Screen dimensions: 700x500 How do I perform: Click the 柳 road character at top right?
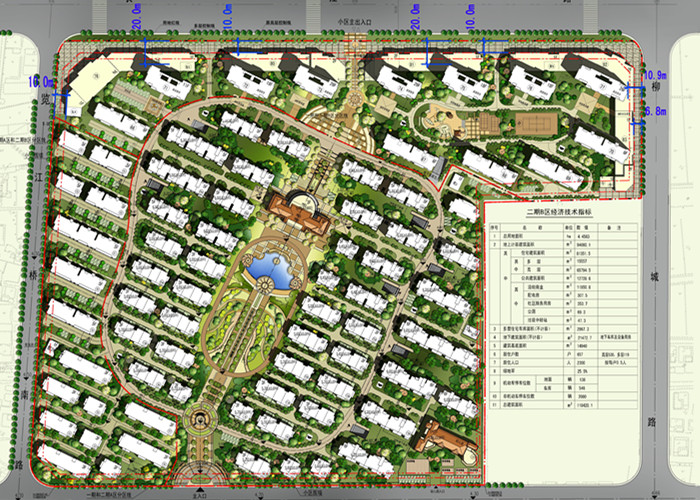pyautogui.click(x=656, y=92)
